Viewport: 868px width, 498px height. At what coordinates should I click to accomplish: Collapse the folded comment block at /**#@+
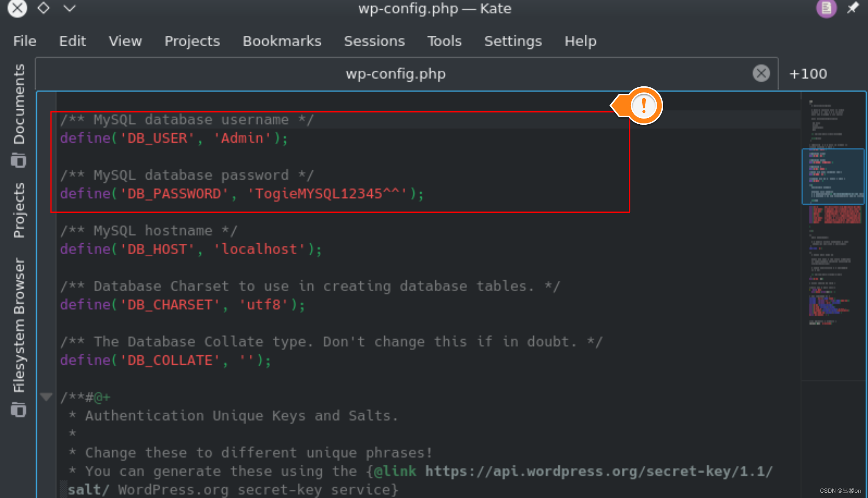pyautogui.click(x=46, y=396)
